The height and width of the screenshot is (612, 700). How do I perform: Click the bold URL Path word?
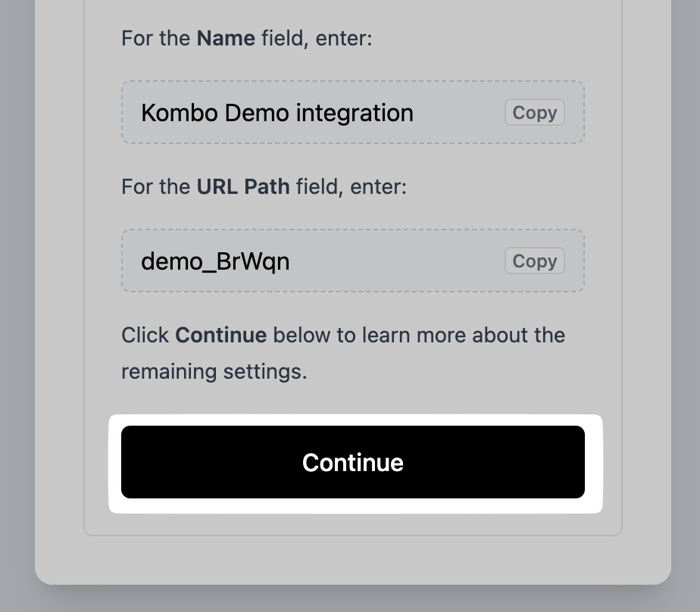[243, 186]
